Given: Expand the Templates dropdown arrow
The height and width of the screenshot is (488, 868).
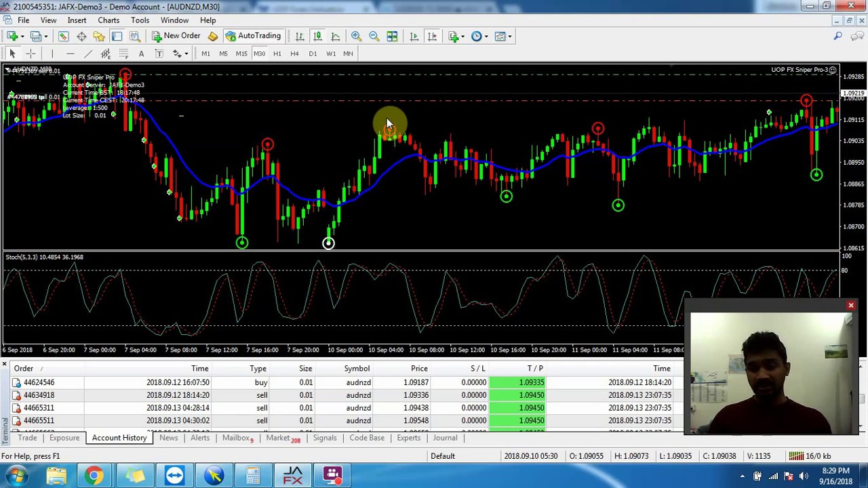Looking at the screenshot, I should [x=510, y=36].
